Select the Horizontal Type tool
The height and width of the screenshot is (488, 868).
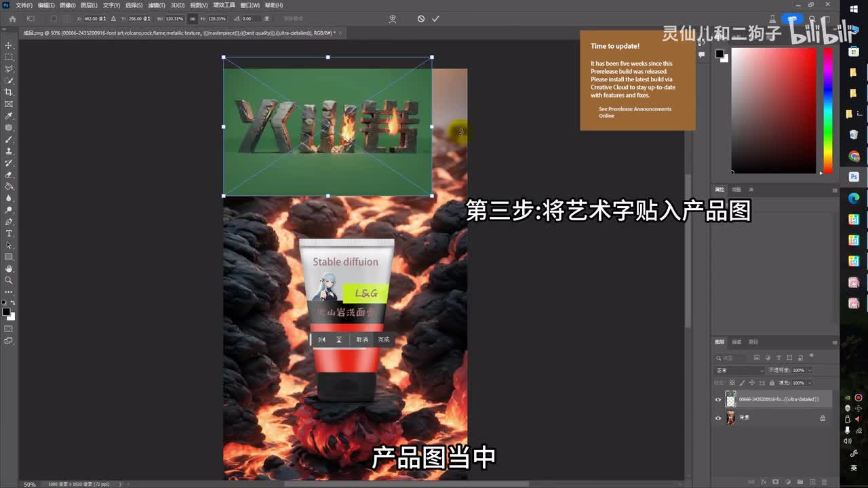pyautogui.click(x=9, y=234)
